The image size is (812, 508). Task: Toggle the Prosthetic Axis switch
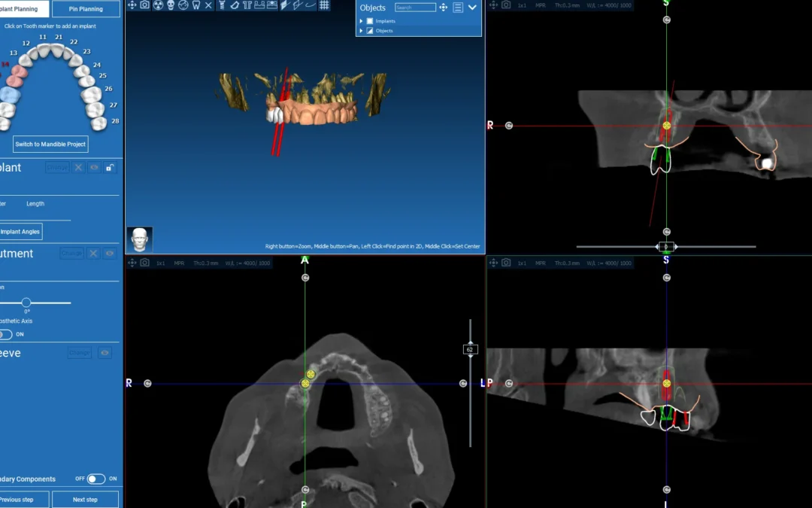pos(6,334)
